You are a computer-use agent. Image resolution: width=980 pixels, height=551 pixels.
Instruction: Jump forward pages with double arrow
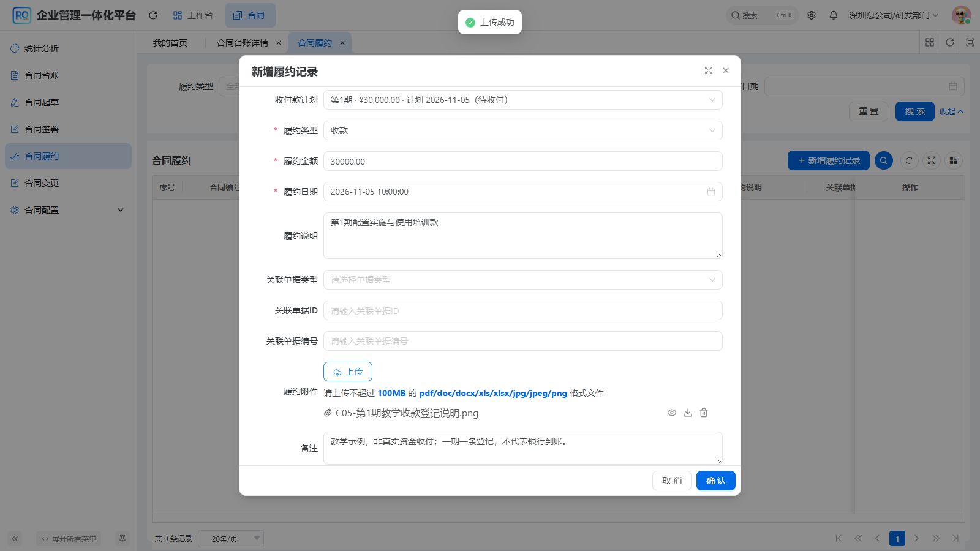click(x=936, y=538)
